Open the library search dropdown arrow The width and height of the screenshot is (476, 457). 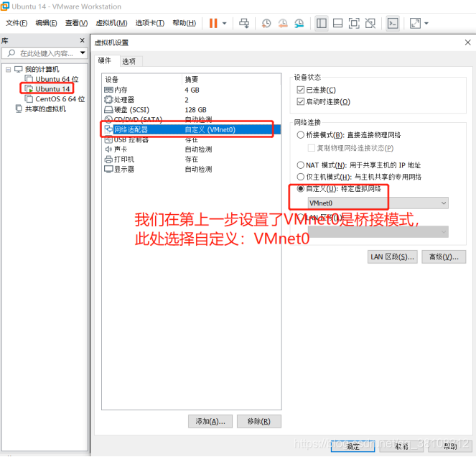click(83, 53)
